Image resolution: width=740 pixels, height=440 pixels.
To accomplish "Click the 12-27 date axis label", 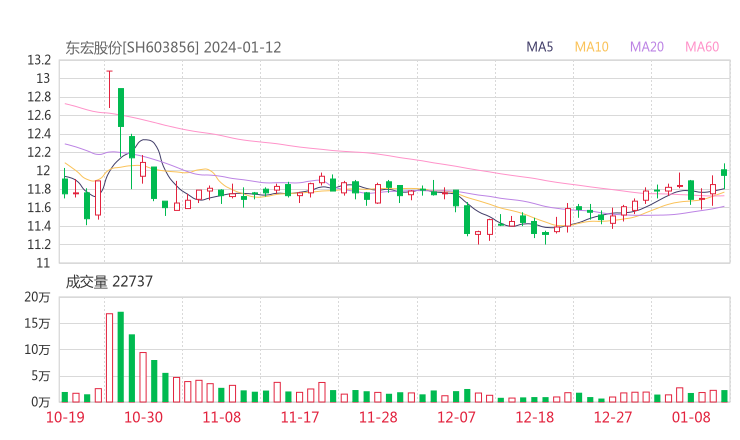I will [x=613, y=417].
